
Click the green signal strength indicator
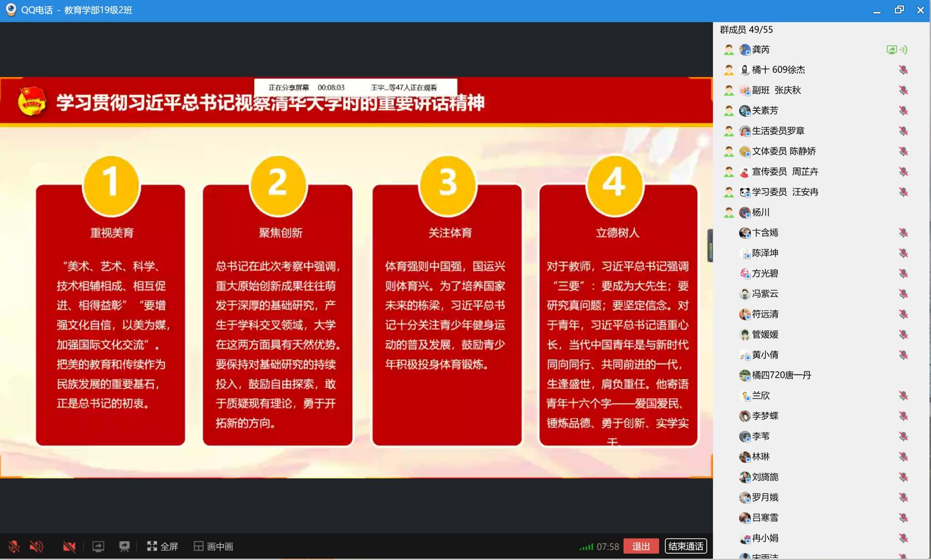[586, 546]
